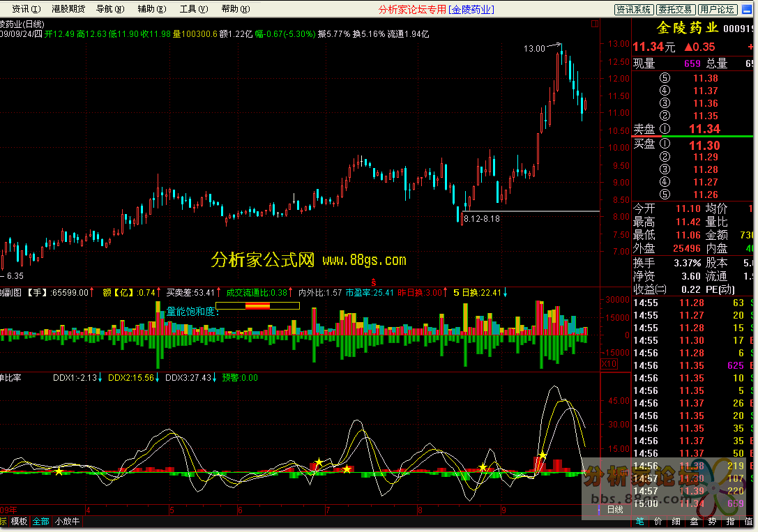This screenshot has height=532, width=758.
Task: Click the trade row with volume 625
Action: pyautogui.click(x=692, y=366)
